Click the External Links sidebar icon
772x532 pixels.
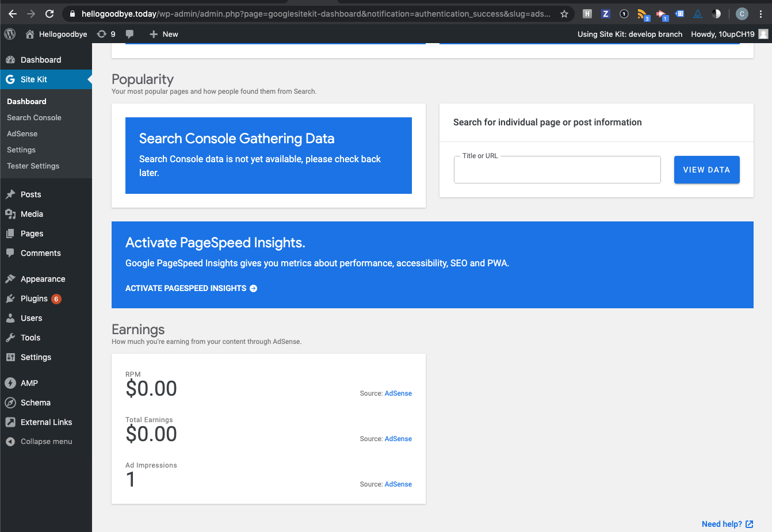coord(12,422)
